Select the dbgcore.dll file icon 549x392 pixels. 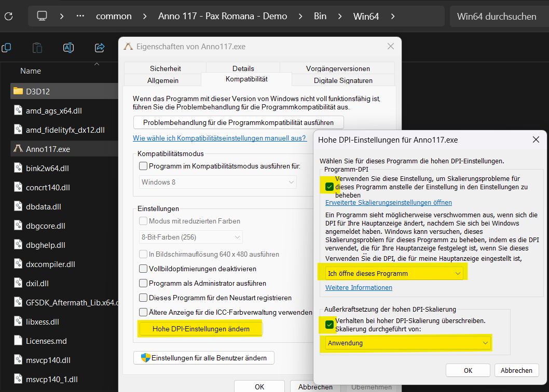click(18, 226)
